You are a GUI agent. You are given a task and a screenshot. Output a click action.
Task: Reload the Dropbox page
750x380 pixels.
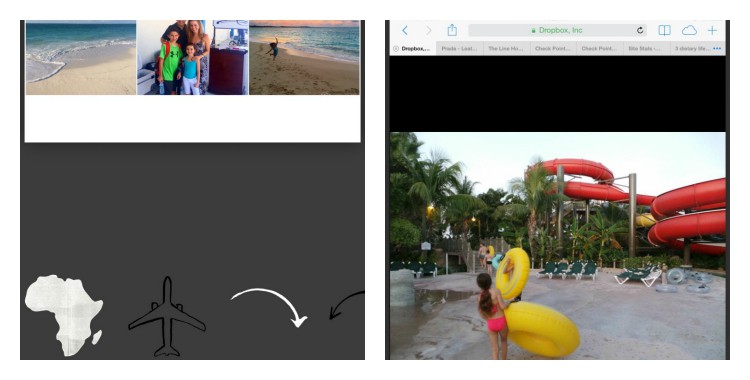640,30
